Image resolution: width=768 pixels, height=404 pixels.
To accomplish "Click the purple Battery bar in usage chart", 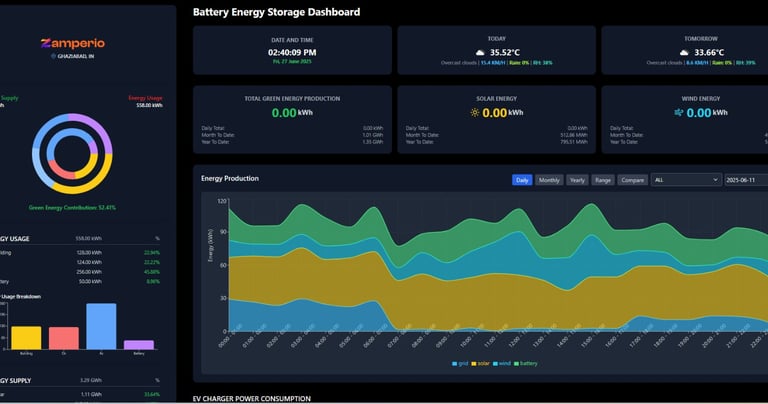I will [139, 345].
